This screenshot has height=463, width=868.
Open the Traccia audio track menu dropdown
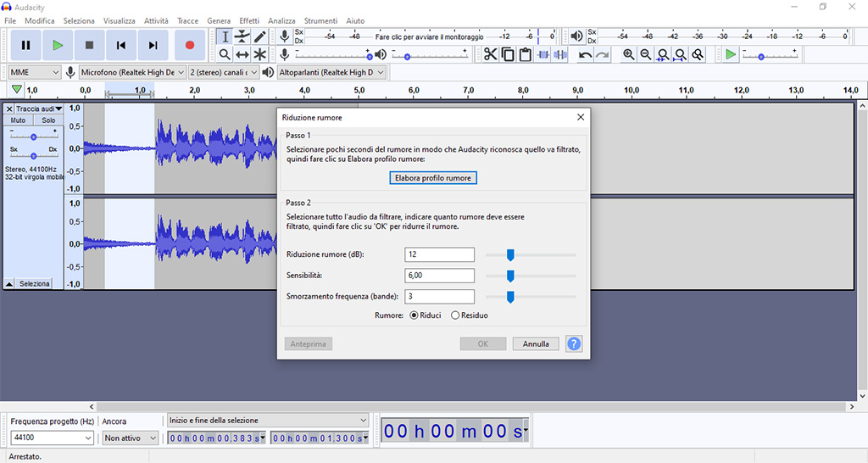[x=39, y=109]
